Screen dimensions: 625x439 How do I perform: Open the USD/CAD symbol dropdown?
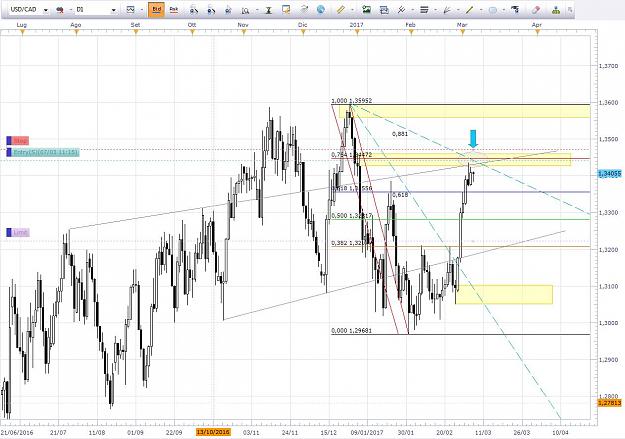(x=45, y=10)
